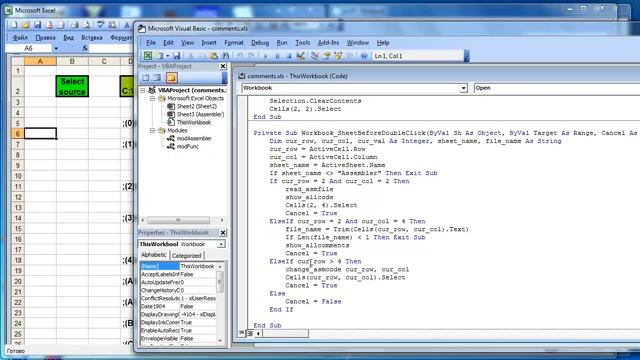Click the Print icon in Excel toolbar
The width and height of the screenshot is (640, 360).
click(75, 25)
